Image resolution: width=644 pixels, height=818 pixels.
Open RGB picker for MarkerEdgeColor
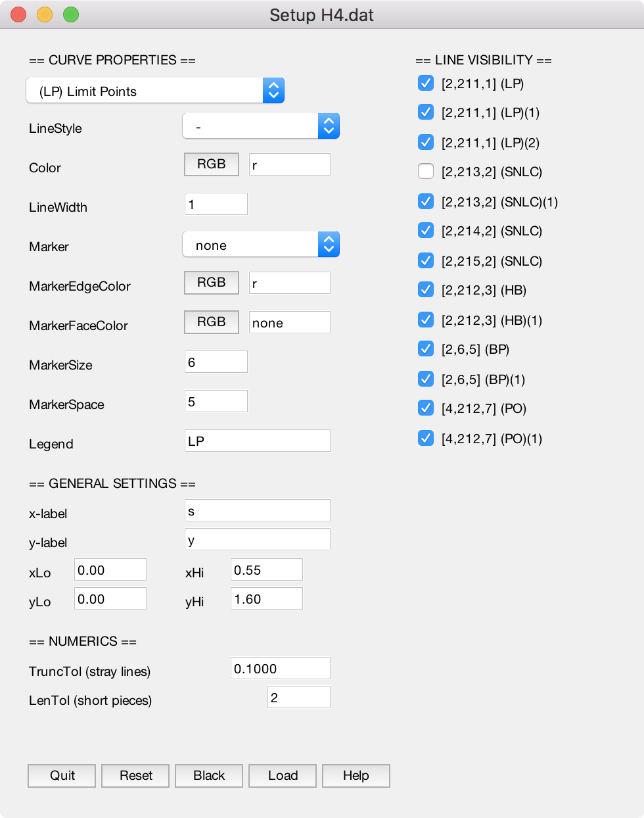[212, 283]
